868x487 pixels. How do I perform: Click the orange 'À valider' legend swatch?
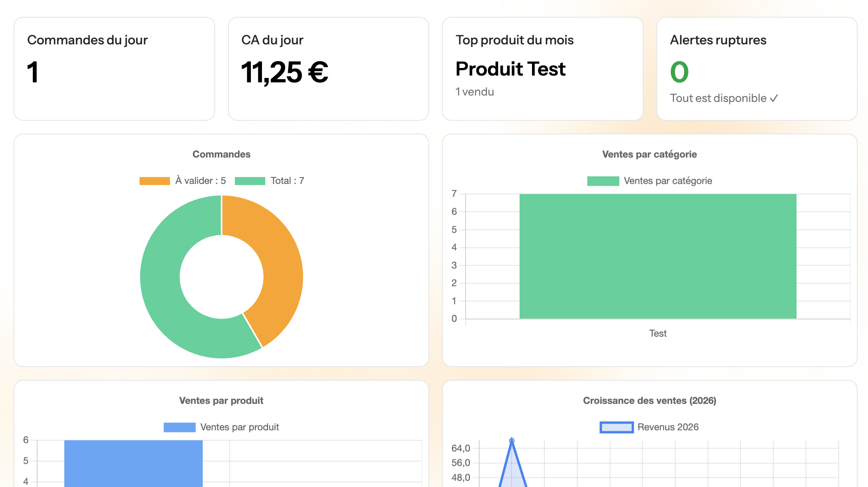(x=154, y=180)
